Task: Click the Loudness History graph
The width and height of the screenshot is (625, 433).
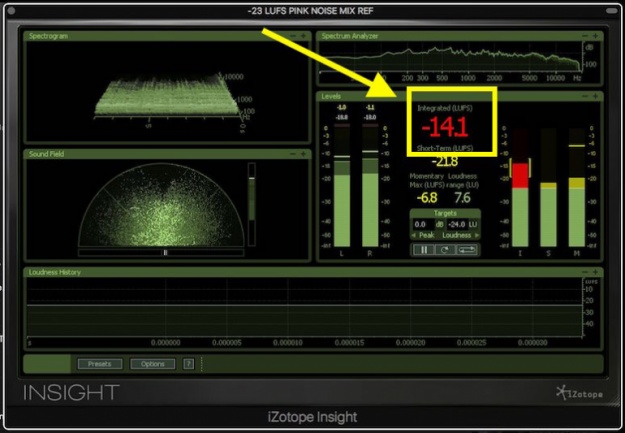Action: click(x=305, y=308)
